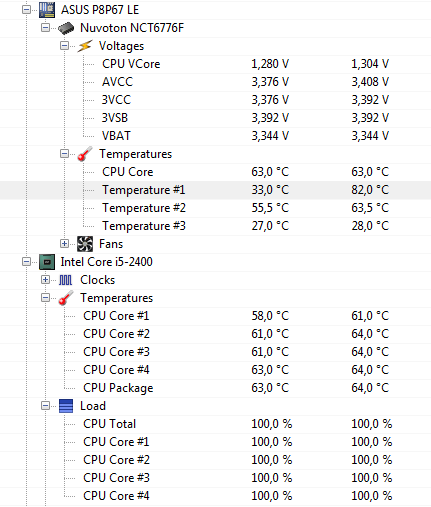Select the CPU VCore voltage row
The image size is (431, 507).
click(x=215, y=64)
